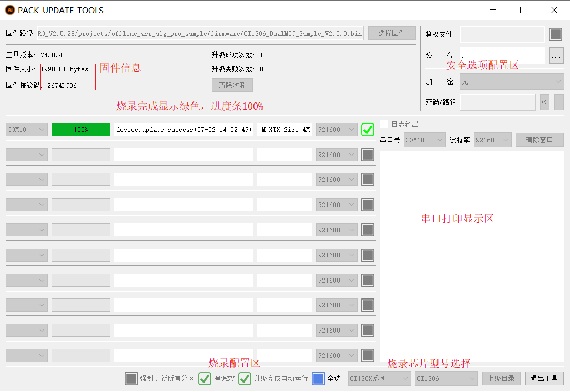The width and height of the screenshot is (570, 392).
Task: Open the CI130X系列 chip series dropdown
Action: pyautogui.click(x=379, y=378)
